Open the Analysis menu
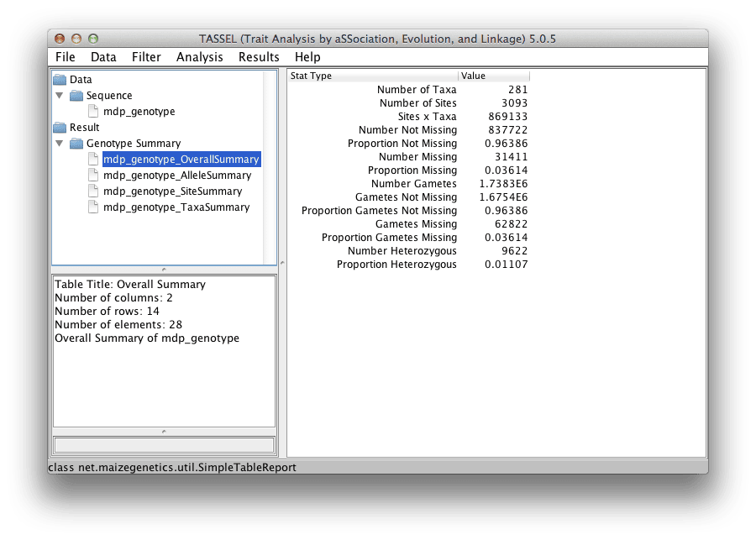Screen dimensions: 756x540 (200, 57)
